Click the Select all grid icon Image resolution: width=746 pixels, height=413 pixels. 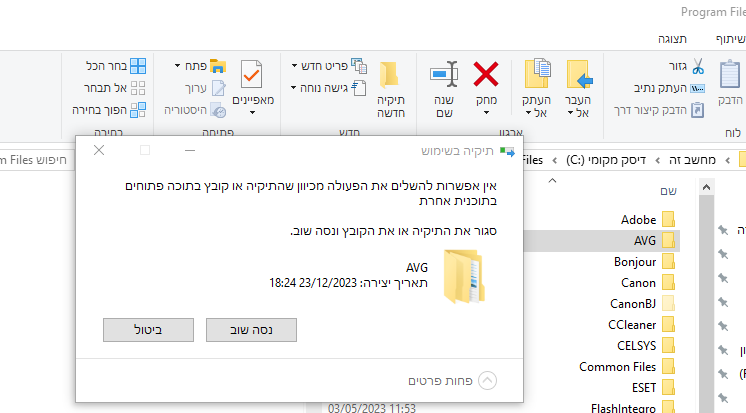tap(138, 66)
